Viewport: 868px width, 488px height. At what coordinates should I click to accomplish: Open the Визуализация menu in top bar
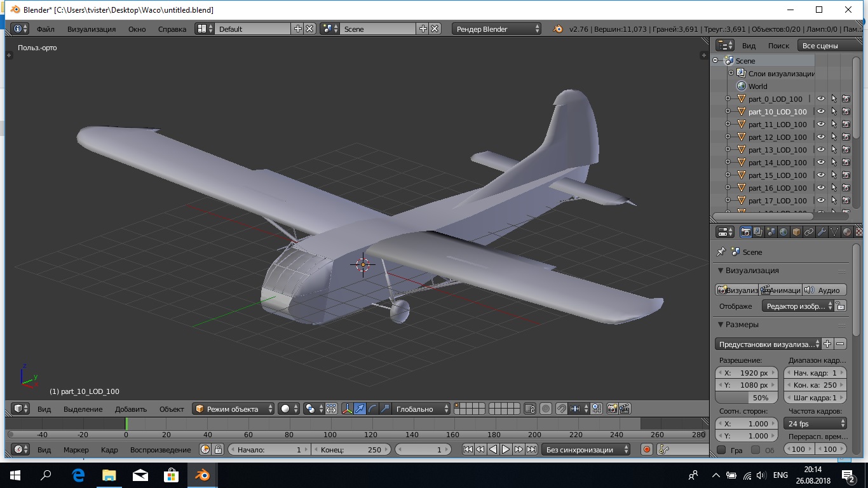92,29
